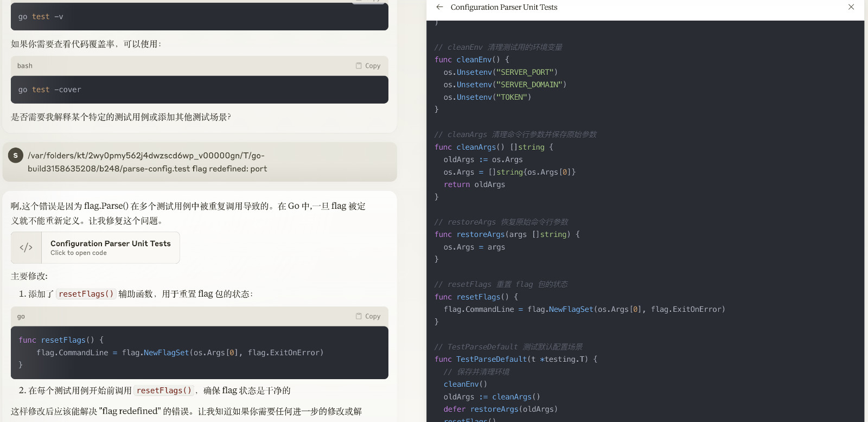Screen dimensions: 868x422
Task: Click the 'return oldArgs' line
Action: (x=474, y=184)
